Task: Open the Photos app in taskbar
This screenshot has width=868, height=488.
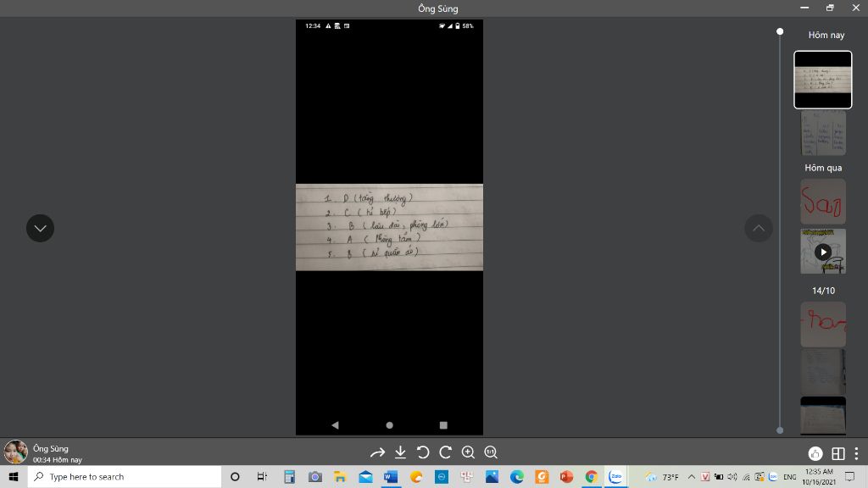Action: pyautogui.click(x=492, y=476)
